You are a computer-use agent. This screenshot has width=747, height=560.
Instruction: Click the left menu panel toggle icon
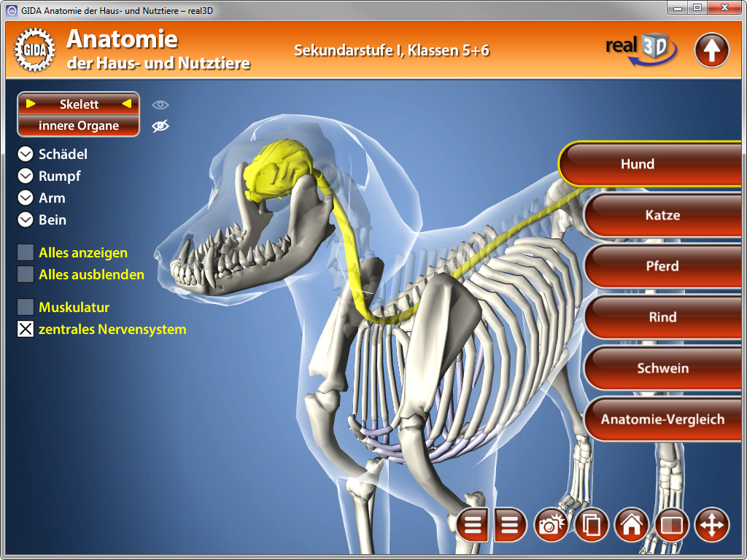coord(473,525)
